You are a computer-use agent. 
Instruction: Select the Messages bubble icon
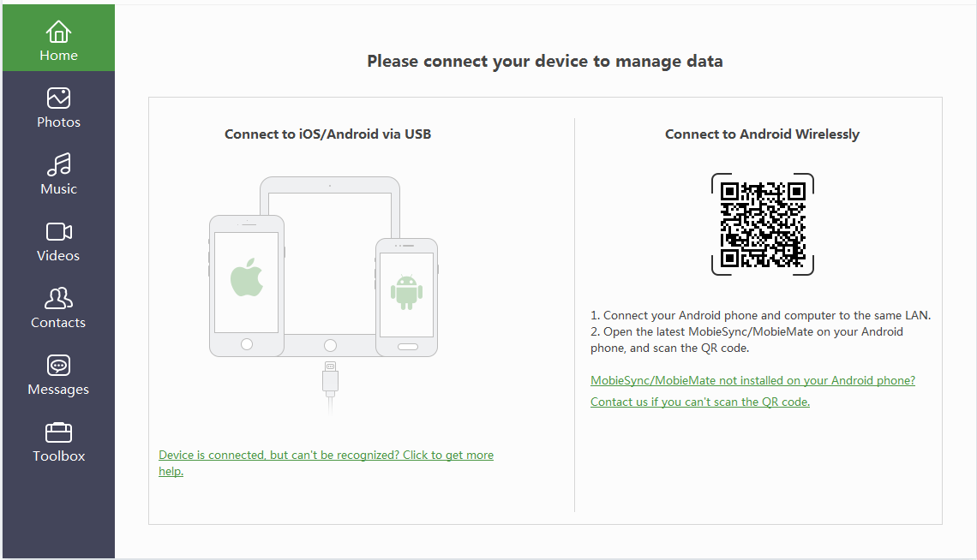click(x=58, y=366)
